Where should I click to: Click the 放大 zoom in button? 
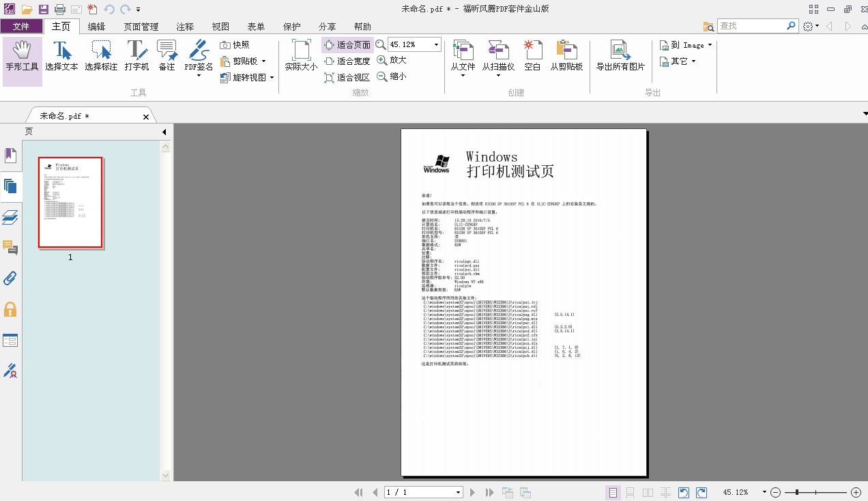tap(392, 61)
